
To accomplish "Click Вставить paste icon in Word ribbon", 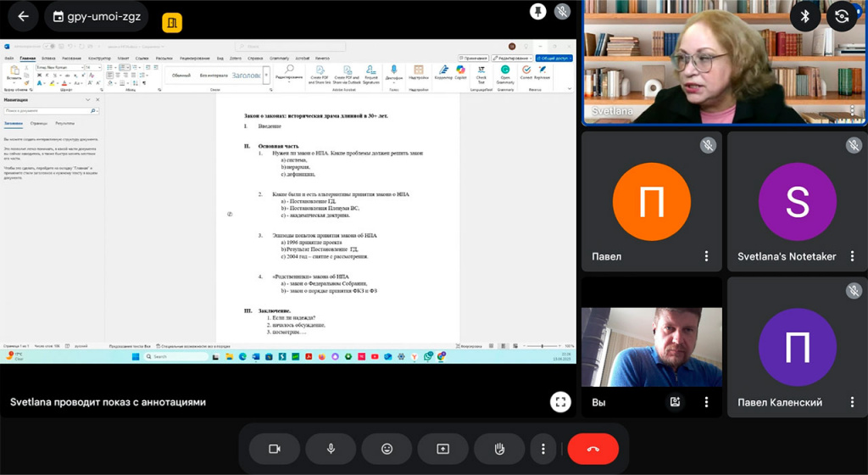I will (x=14, y=72).
